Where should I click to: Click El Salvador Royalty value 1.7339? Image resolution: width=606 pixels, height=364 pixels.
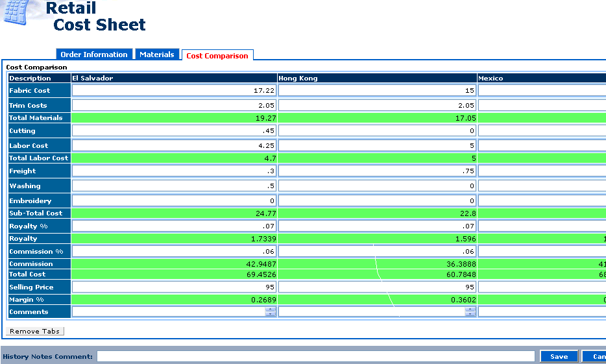[x=263, y=239]
